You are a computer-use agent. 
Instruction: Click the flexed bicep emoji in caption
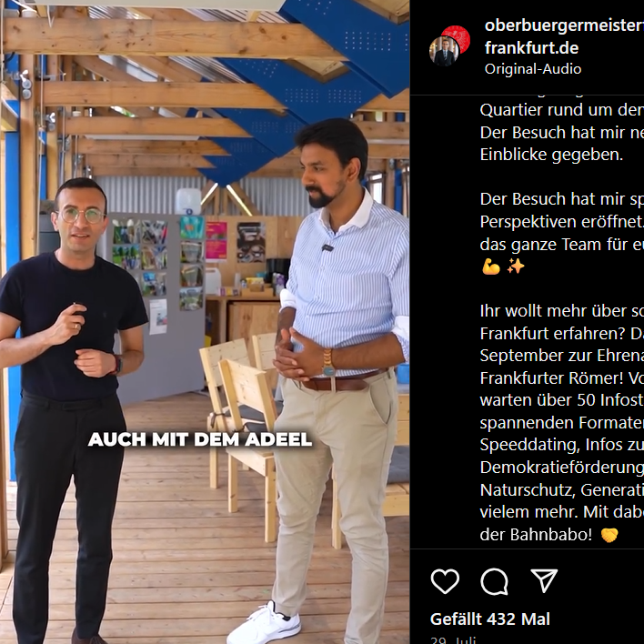tap(491, 267)
